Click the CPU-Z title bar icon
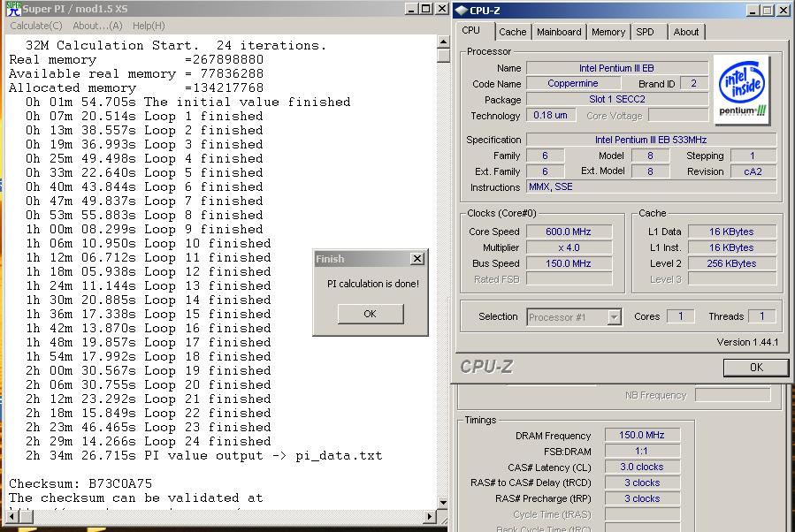The image size is (795, 532). (461, 10)
